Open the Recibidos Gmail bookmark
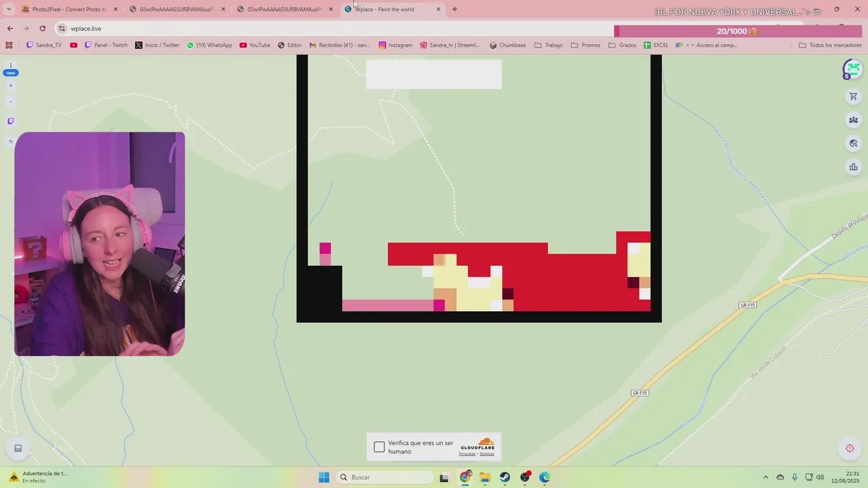868x488 pixels. click(x=340, y=45)
